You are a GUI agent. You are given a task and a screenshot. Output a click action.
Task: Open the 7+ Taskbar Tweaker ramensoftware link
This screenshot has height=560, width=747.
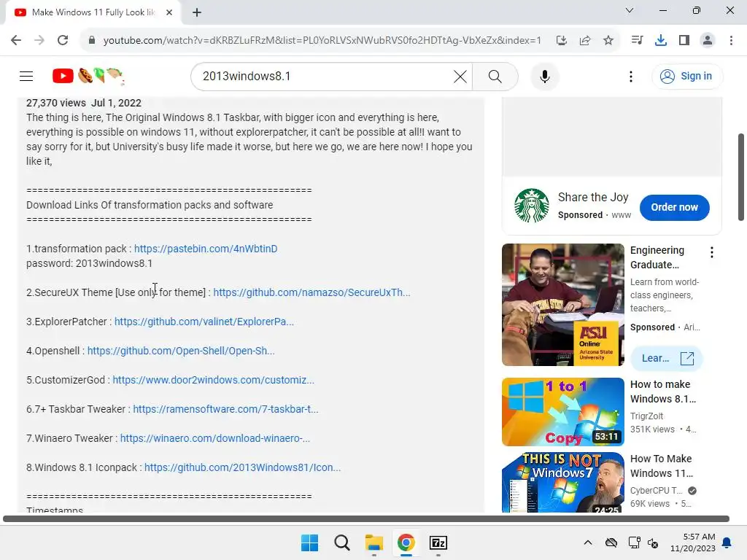pyautogui.click(x=225, y=409)
